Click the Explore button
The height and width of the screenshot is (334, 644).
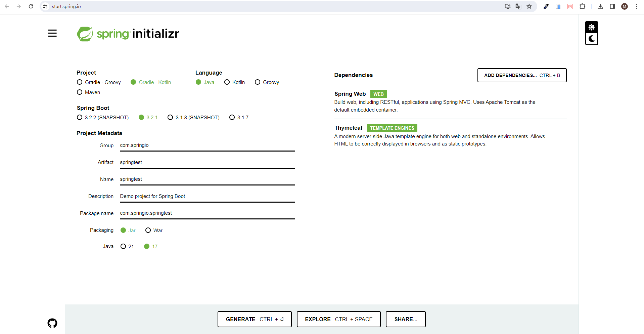coord(339,319)
